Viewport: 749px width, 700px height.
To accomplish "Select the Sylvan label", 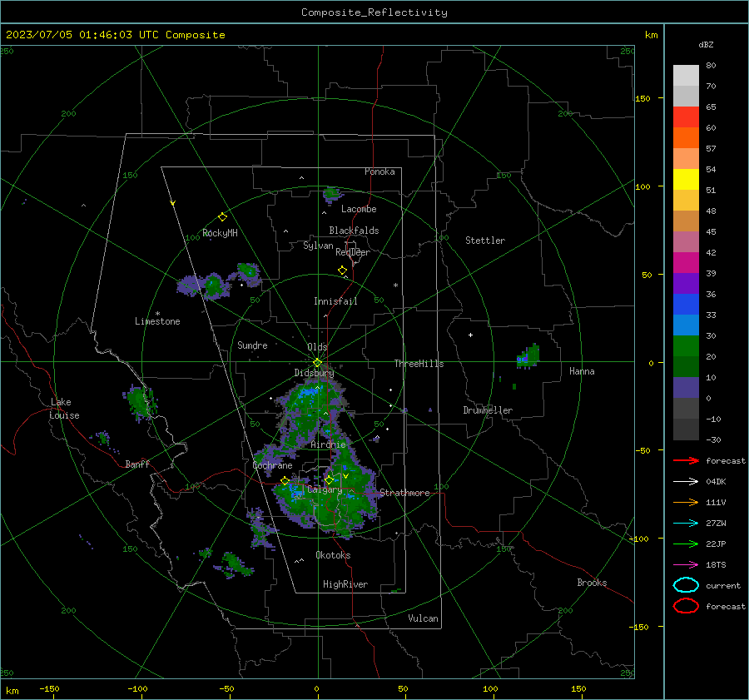I will [x=318, y=246].
